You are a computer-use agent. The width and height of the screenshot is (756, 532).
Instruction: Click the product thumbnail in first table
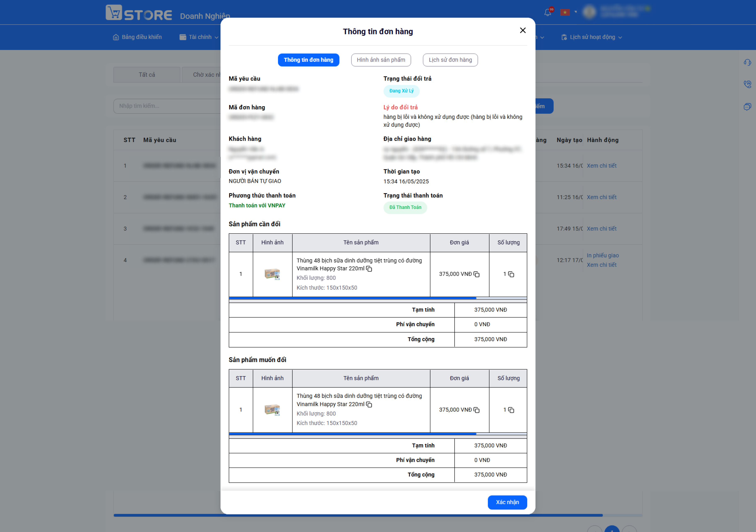point(272,274)
